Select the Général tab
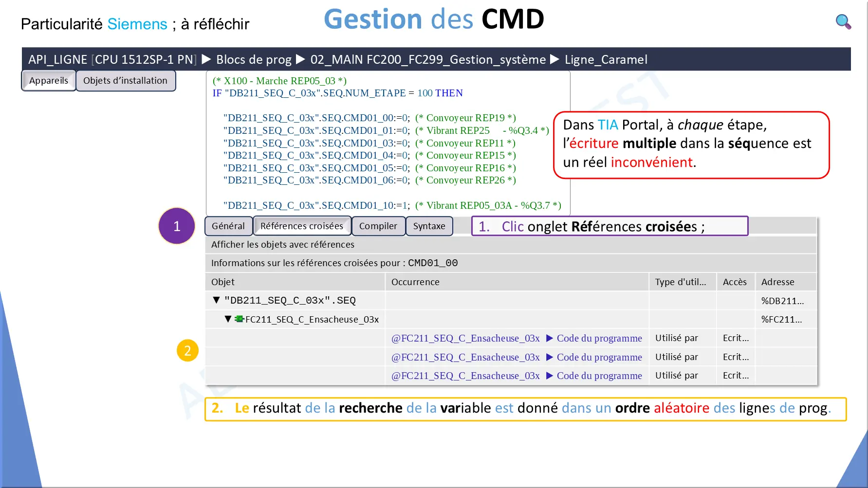The image size is (868, 488). coord(228,226)
